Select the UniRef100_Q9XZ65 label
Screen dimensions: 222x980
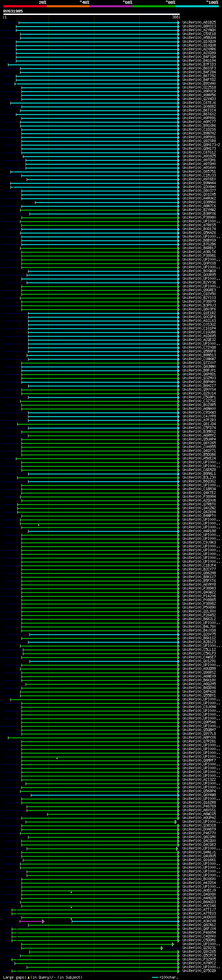pos(199,952)
